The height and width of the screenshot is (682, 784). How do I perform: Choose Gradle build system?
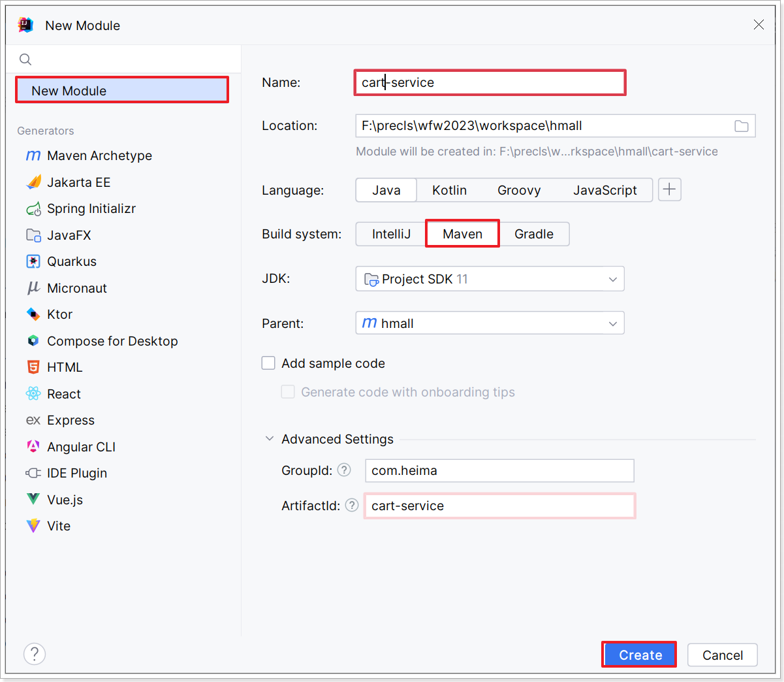534,234
